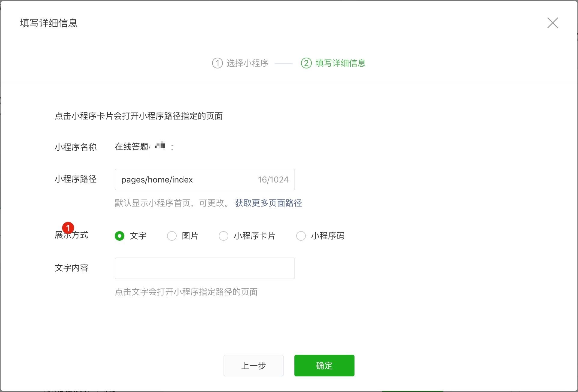
Task: Focus the 文字内容 text box
Action: tap(205, 268)
